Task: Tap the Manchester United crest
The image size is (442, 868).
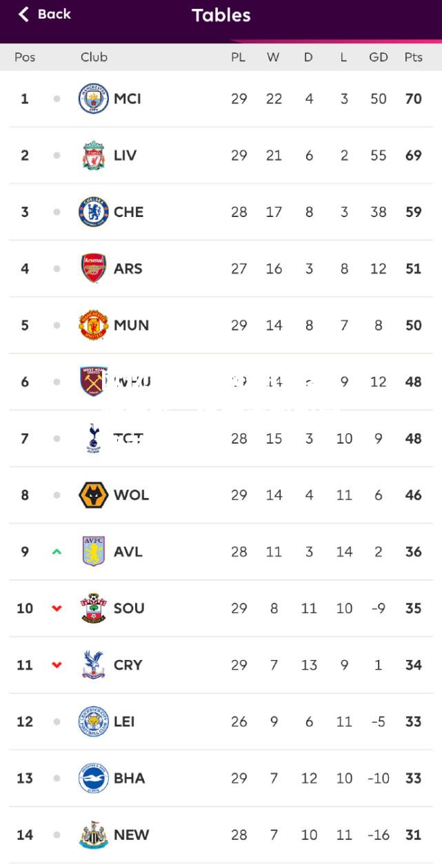Action: [93, 325]
